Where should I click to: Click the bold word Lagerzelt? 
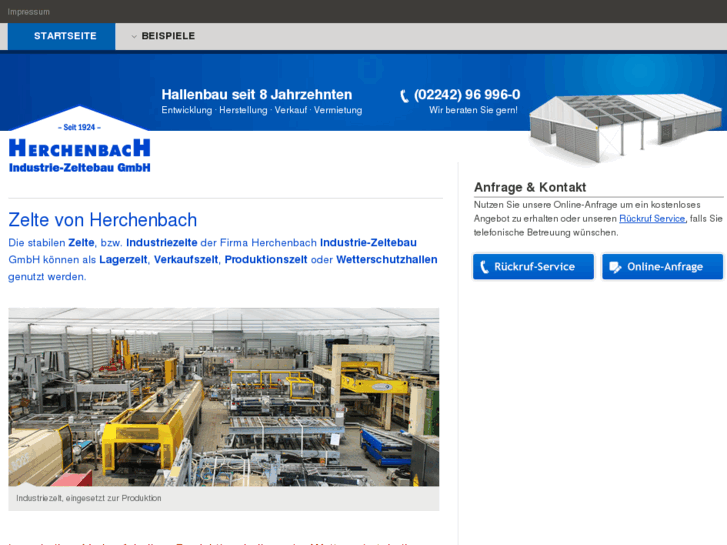[x=123, y=260]
